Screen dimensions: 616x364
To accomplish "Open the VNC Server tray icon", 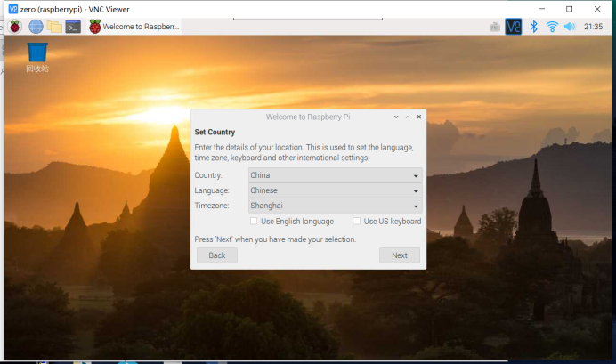I will [x=514, y=27].
